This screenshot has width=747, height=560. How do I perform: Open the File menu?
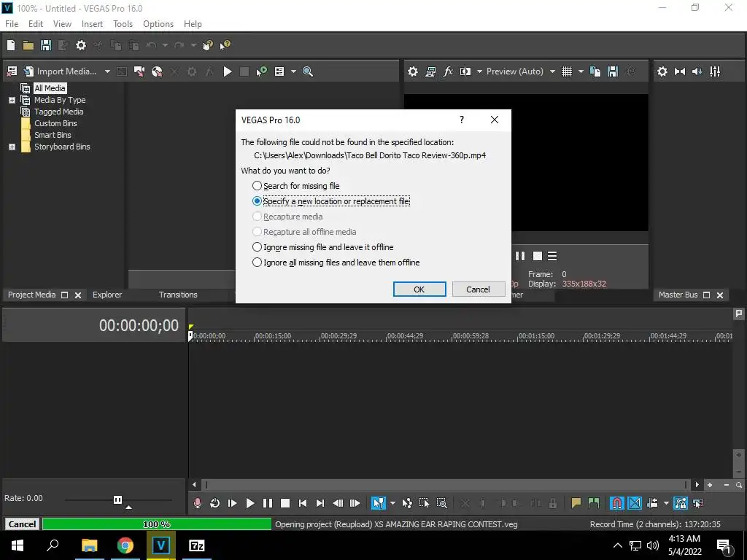pyautogui.click(x=12, y=24)
